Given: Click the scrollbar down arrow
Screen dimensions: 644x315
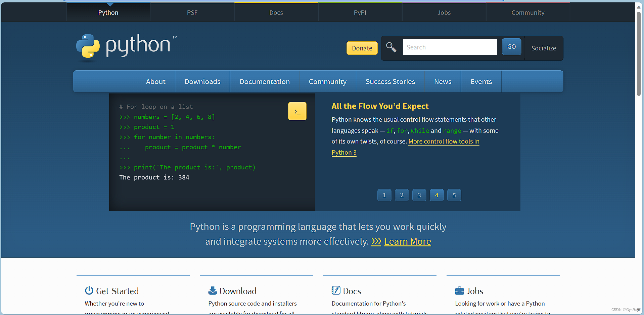Looking at the screenshot, I should pos(639,310).
